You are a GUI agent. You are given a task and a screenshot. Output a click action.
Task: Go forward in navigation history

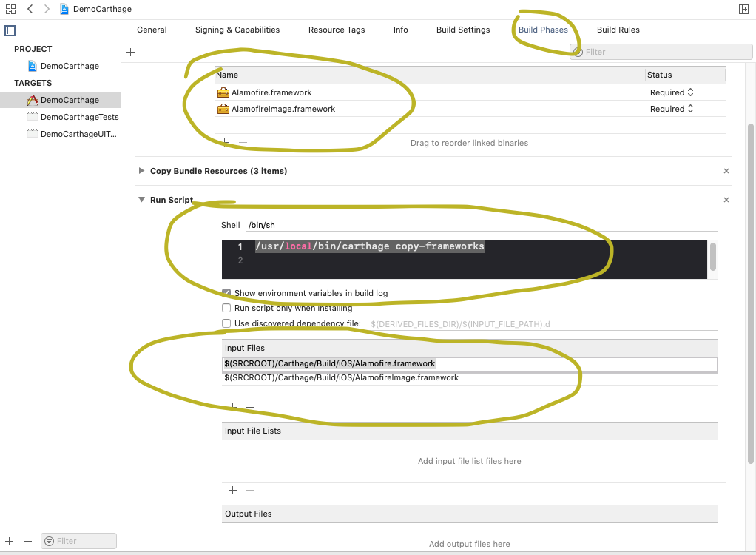47,9
